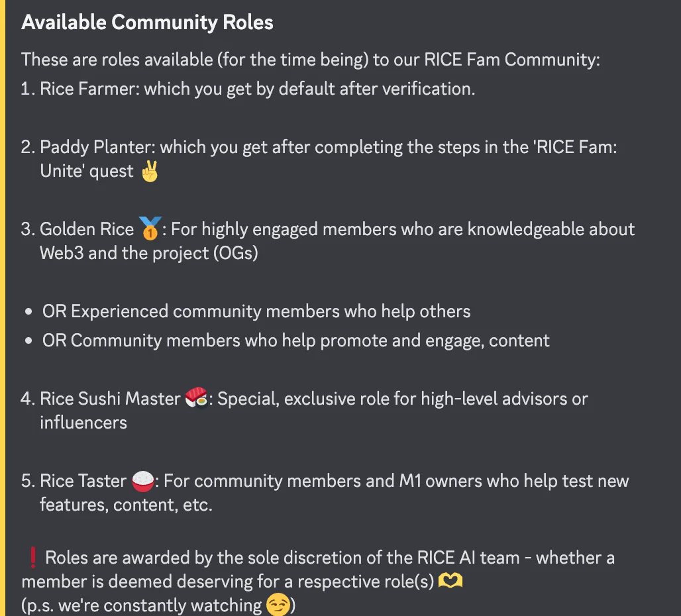
Task: Click the sushi emoji next to Rice Sushi Master
Action: tap(196, 397)
